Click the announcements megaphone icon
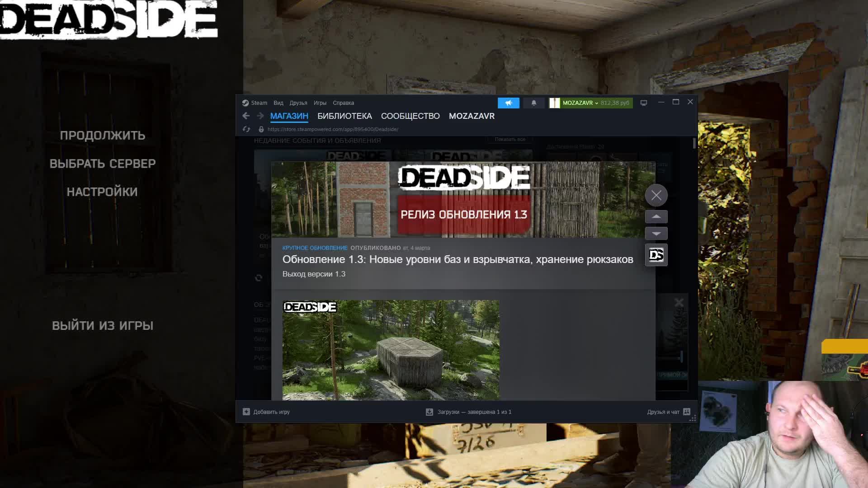This screenshot has height=488, width=868. [509, 103]
